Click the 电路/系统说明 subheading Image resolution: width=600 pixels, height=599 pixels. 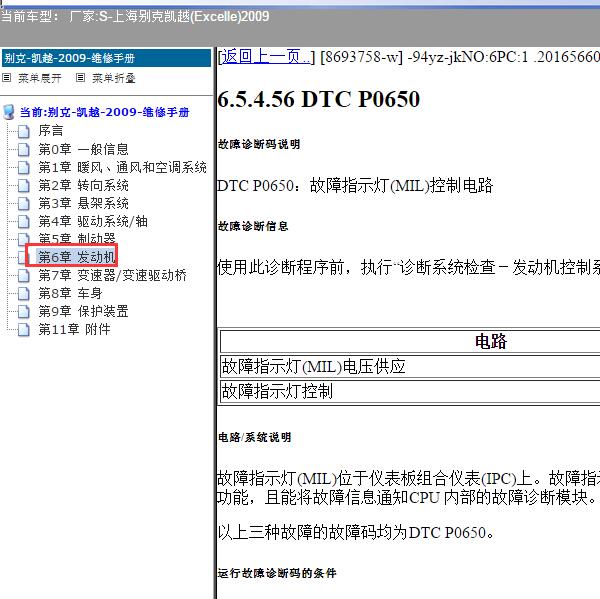tap(254, 437)
